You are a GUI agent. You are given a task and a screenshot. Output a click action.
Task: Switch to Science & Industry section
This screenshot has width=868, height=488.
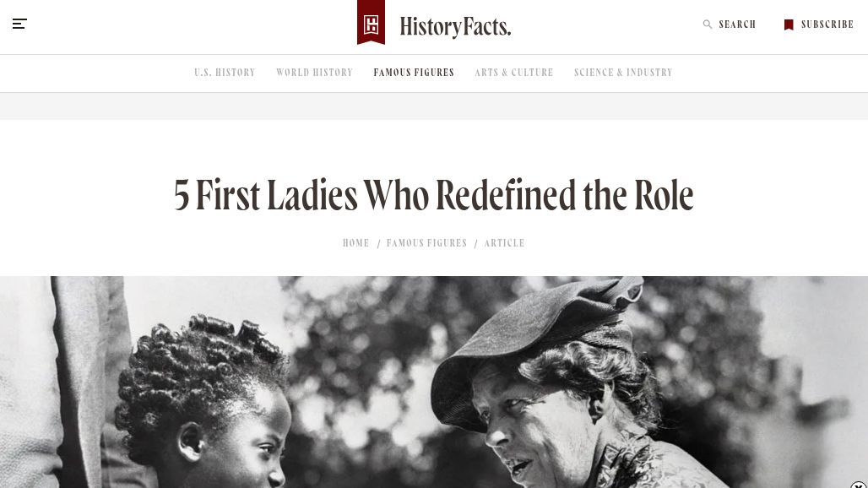[x=623, y=73]
